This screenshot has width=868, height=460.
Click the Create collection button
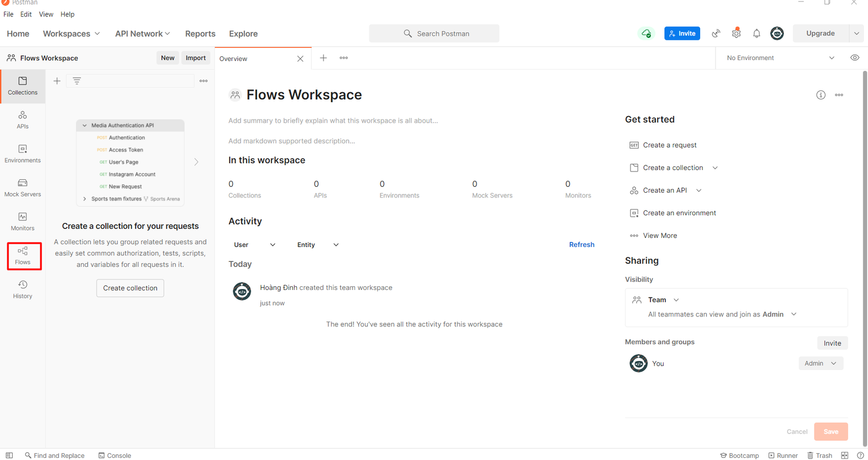click(130, 288)
